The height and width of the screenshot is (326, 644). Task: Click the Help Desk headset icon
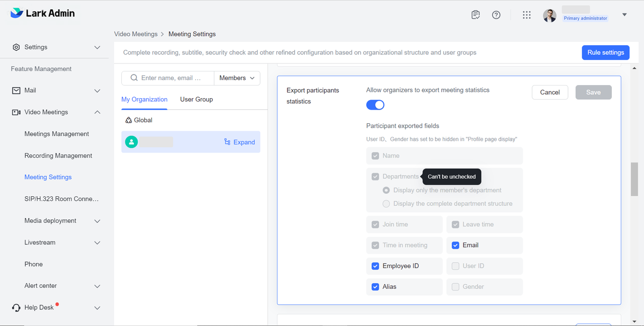click(x=16, y=308)
